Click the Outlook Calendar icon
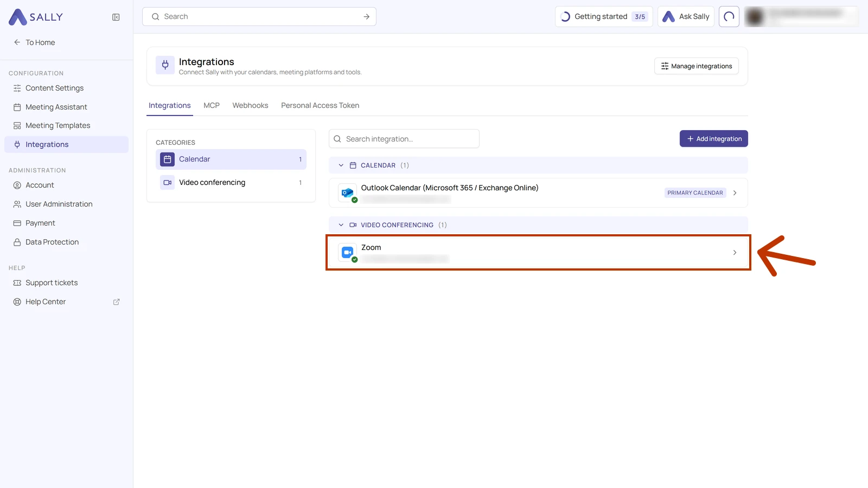 (x=348, y=193)
